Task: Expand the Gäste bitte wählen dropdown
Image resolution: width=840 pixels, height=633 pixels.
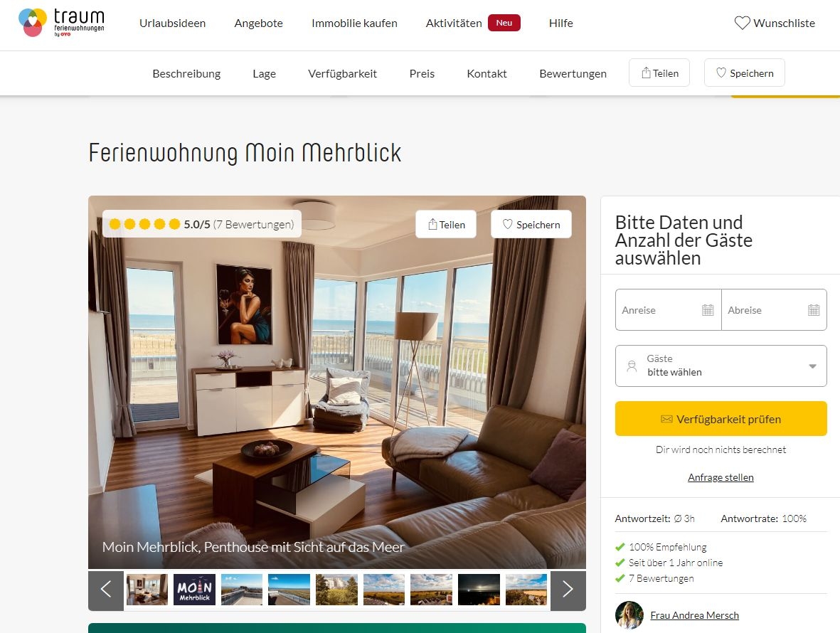Action: click(721, 366)
